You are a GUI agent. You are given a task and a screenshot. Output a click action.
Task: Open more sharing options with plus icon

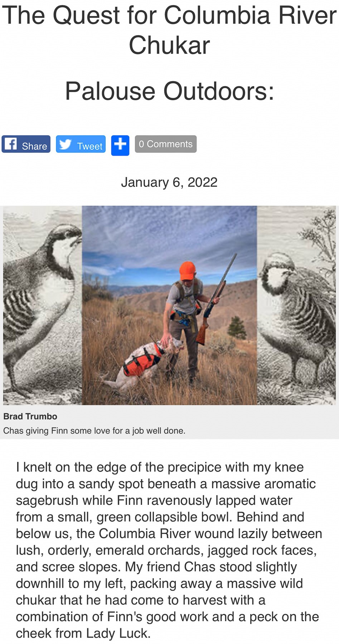point(120,145)
